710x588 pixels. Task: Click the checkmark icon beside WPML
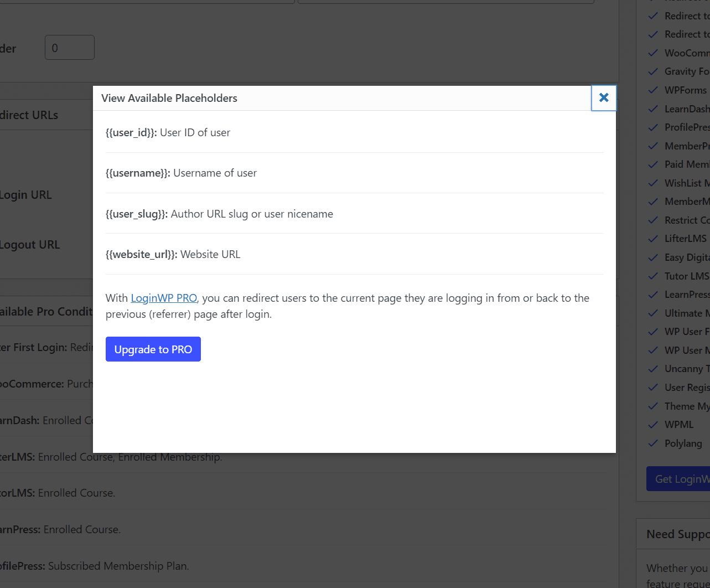coord(654,425)
